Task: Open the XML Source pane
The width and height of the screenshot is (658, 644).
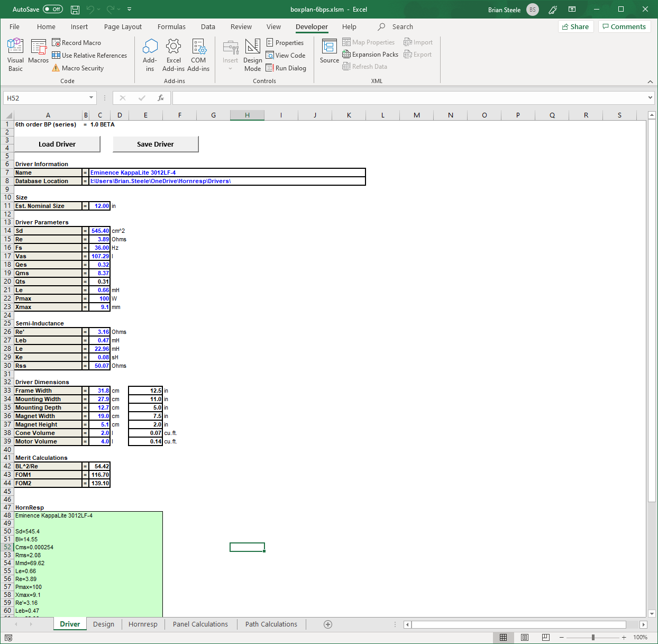Action: coord(330,51)
